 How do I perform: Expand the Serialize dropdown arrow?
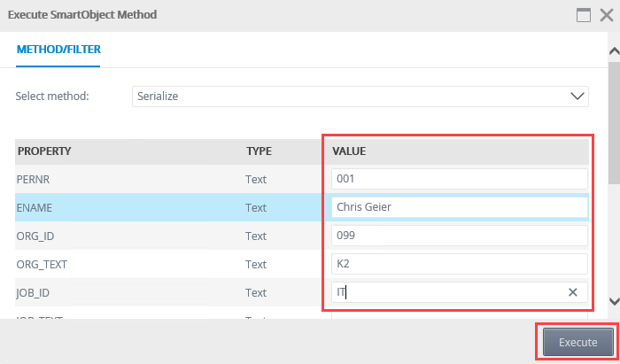[577, 96]
